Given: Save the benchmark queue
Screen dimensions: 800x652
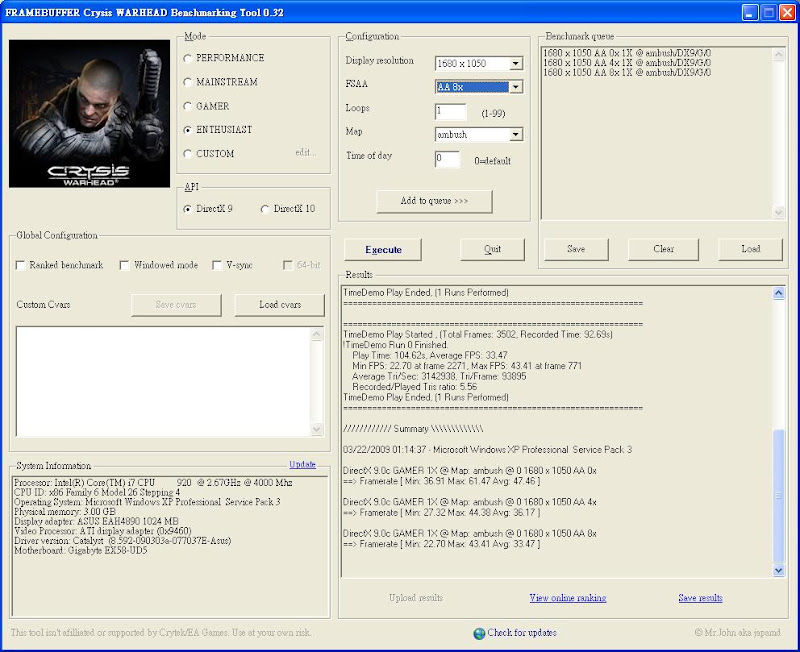Looking at the screenshot, I should pos(576,249).
